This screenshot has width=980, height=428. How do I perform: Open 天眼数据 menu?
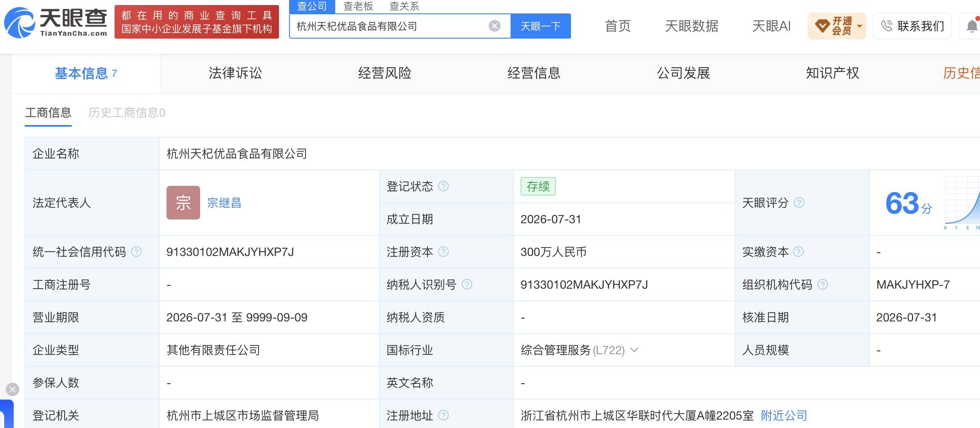pyautogui.click(x=691, y=26)
